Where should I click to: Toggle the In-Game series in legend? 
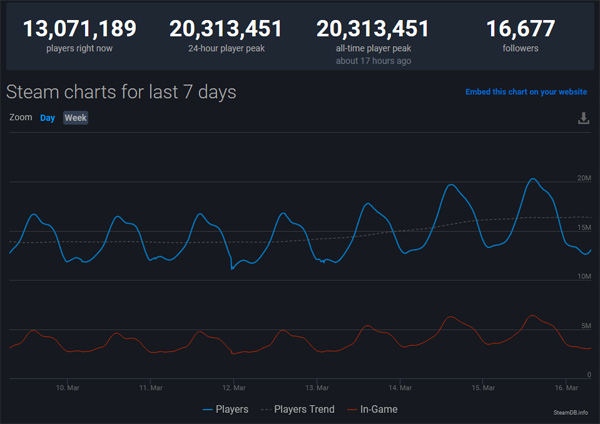(372, 409)
